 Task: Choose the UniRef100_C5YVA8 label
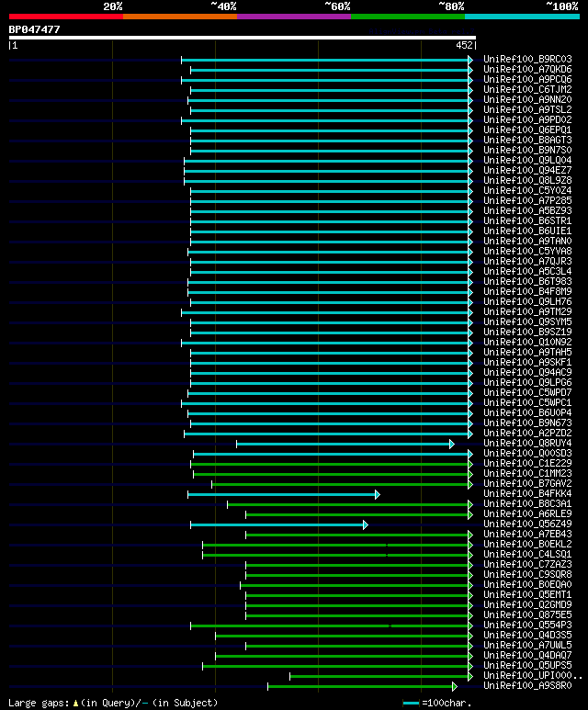[x=527, y=252]
